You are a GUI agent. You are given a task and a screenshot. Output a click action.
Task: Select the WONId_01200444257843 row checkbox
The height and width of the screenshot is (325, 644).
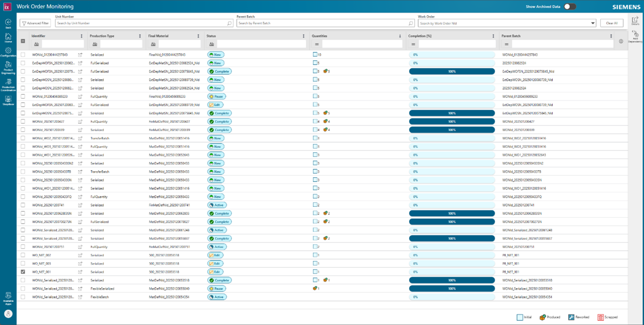click(x=23, y=54)
